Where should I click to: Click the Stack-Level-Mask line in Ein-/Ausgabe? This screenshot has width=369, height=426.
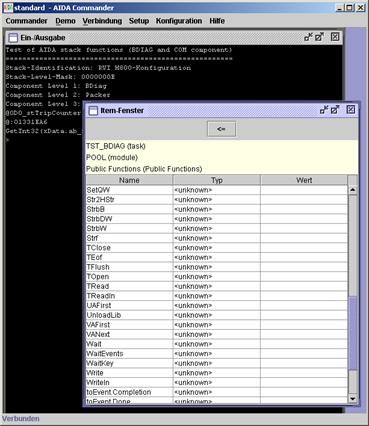point(60,77)
